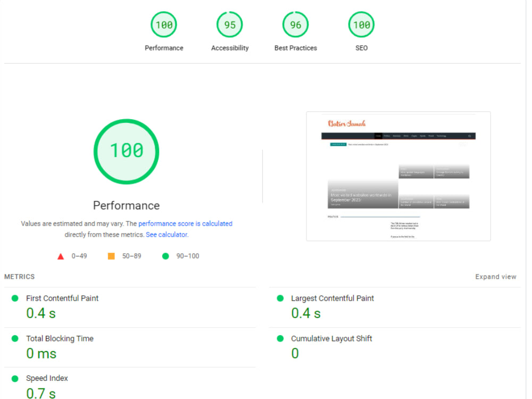
Task: Click the green dot beside Cumulative Layout Shift
Action: 280,338
